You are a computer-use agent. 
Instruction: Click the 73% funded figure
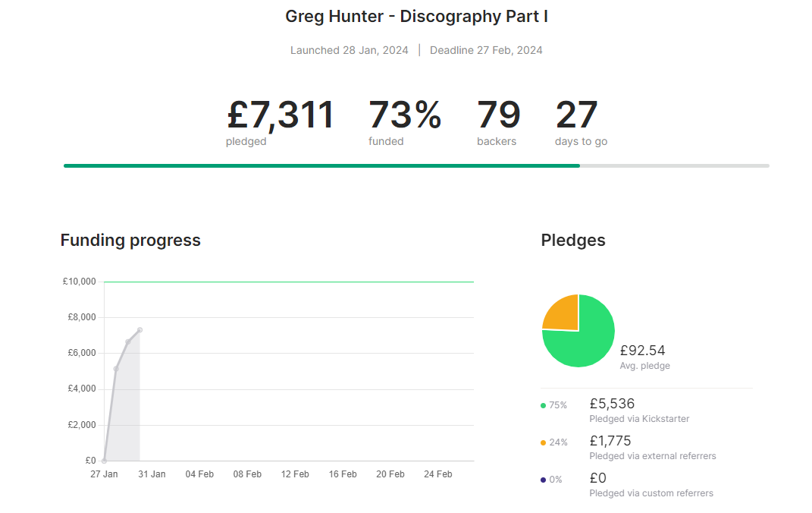405,115
